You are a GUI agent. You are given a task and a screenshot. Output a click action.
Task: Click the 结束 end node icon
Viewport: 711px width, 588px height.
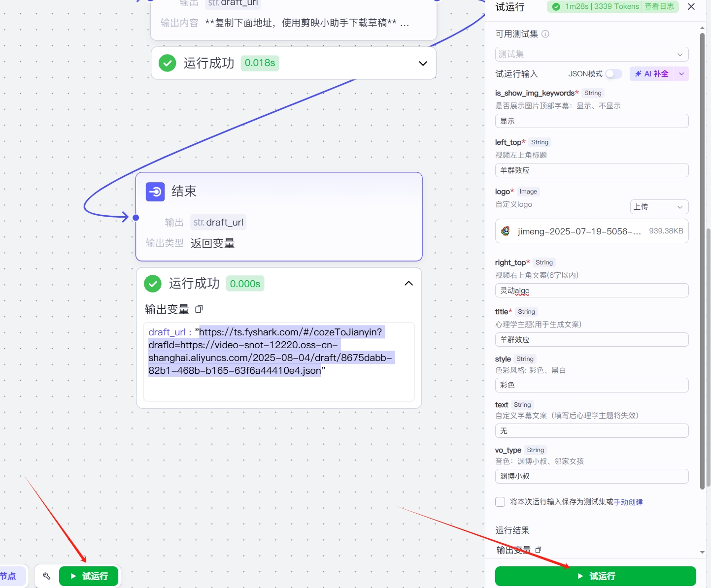155,192
